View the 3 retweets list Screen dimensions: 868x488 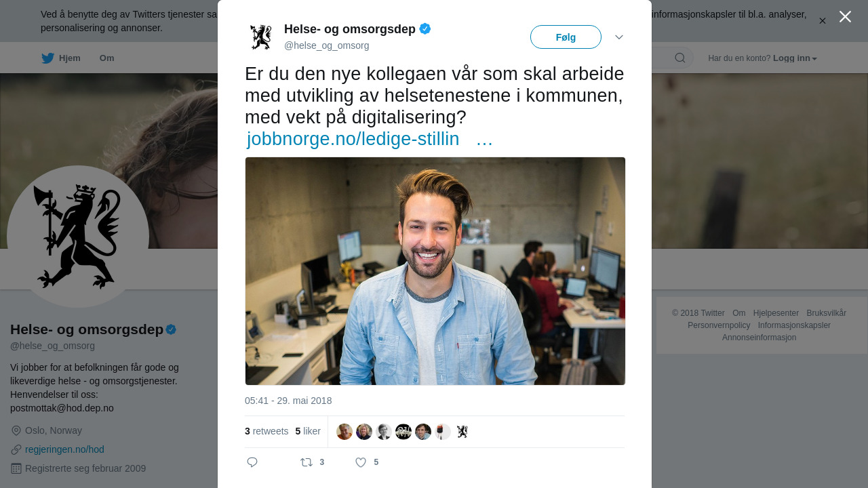coord(267,431)
